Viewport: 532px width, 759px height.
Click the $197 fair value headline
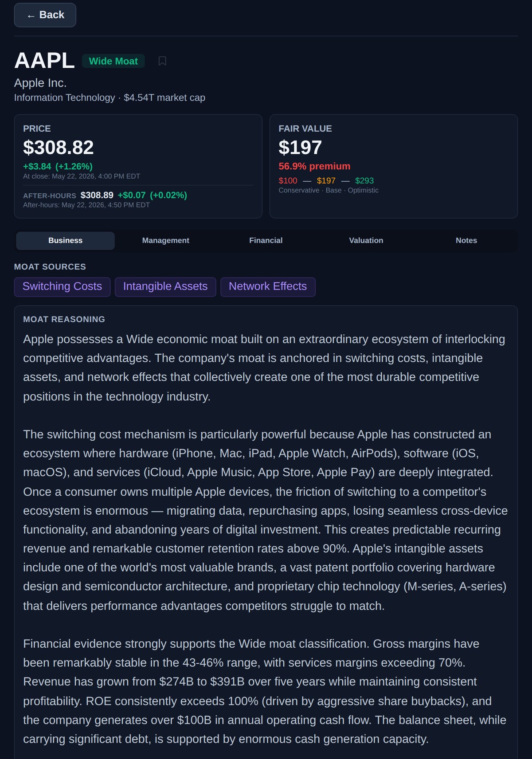(300, 148)
